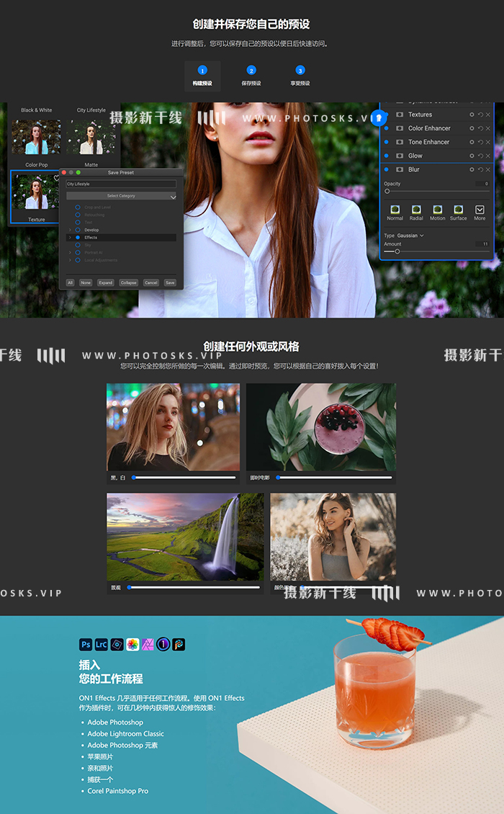Switch to step 2 tab 保存预设
Screen dimensions: 504x814
[x=251, y=76]
